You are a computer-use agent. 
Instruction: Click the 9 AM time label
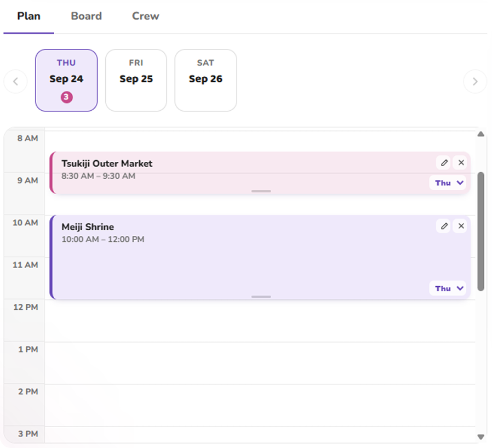(x=27, y=180)
